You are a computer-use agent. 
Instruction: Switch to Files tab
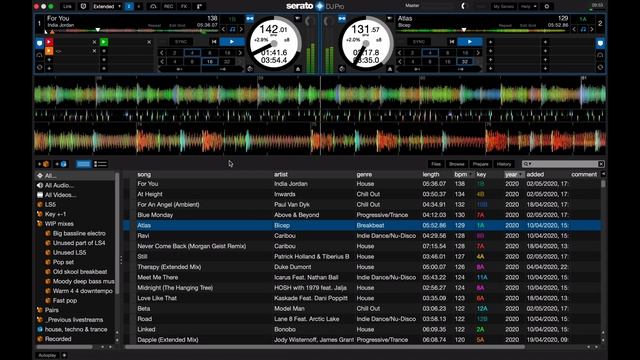pyautogui.click(x=436, y=164)
